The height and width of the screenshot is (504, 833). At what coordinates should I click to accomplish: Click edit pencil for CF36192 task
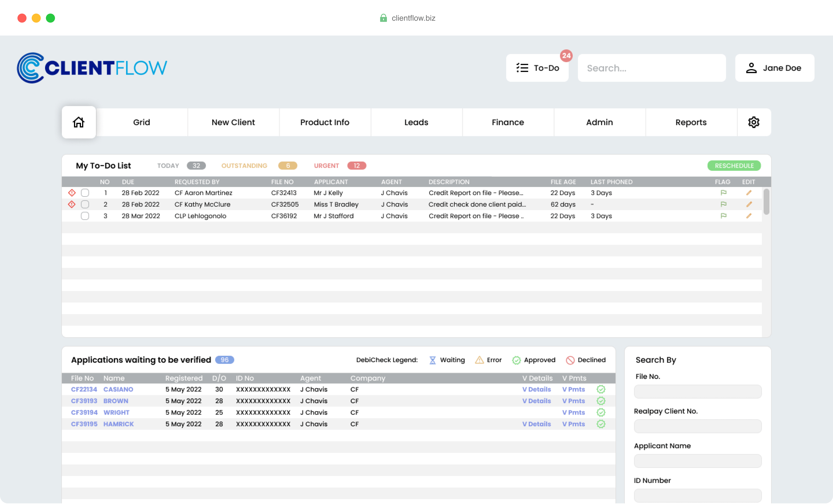pos(749,215)
